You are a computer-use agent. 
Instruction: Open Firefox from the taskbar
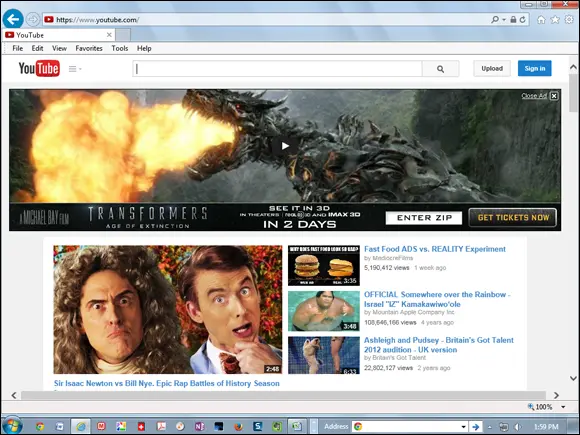pyautogui.click(x=239, y=426)
